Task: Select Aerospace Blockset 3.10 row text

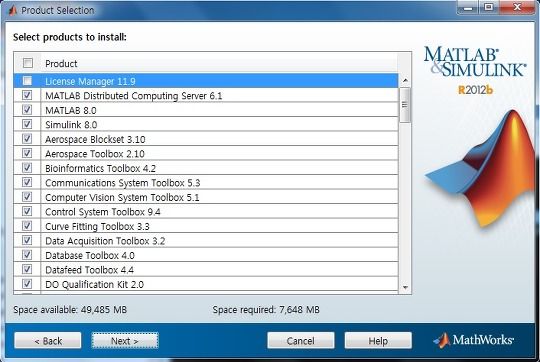Action: [95, 139]
